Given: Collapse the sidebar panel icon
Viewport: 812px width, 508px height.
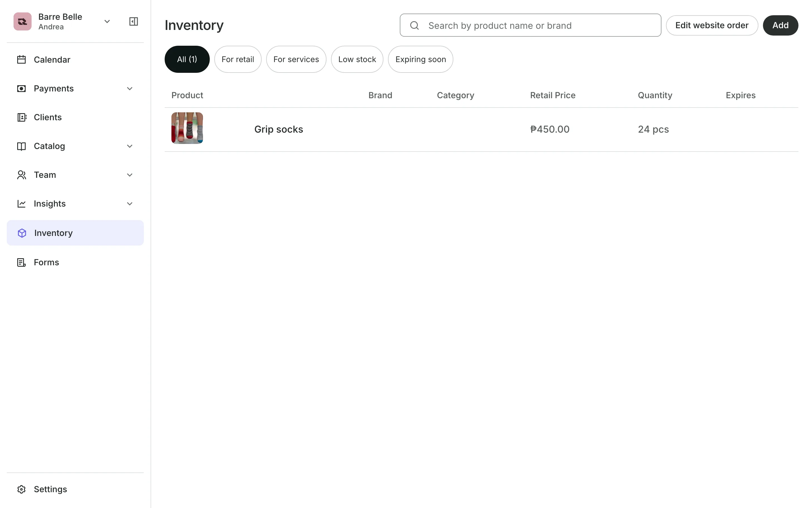Looking at the screenshot, I should (134, 21).
